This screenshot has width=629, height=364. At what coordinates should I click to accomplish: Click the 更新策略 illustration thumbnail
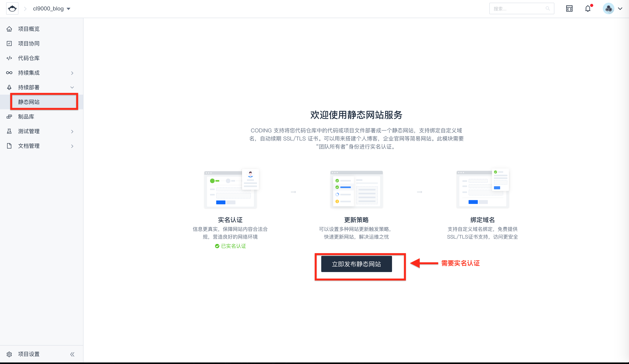(356, 189)
